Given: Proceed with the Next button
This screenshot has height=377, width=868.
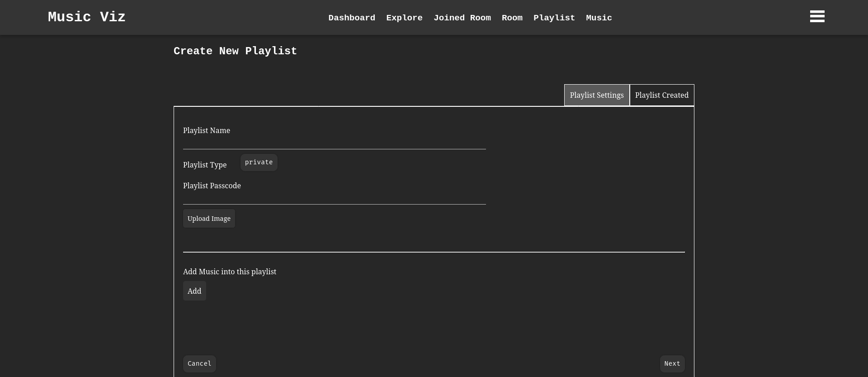Looking at the screenshot, I should coord(672,363).
